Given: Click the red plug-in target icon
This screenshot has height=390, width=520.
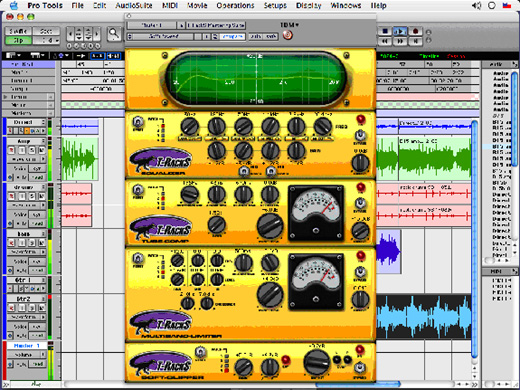Looking at the screenshot, I should click(288, 35).
